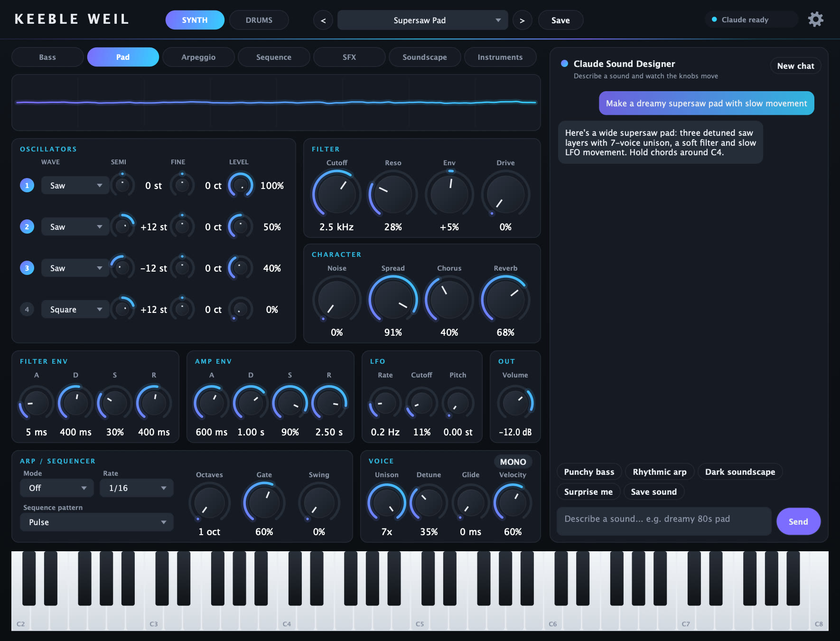Click the Describe a sound input field
Viewport: 840px width, 641px height.
664,521
